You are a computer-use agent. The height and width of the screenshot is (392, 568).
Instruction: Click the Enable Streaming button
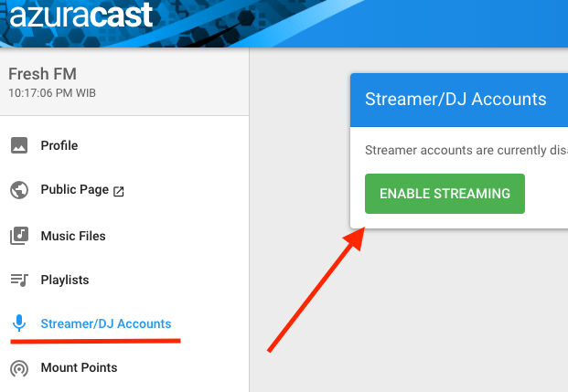tap(445, 194)
